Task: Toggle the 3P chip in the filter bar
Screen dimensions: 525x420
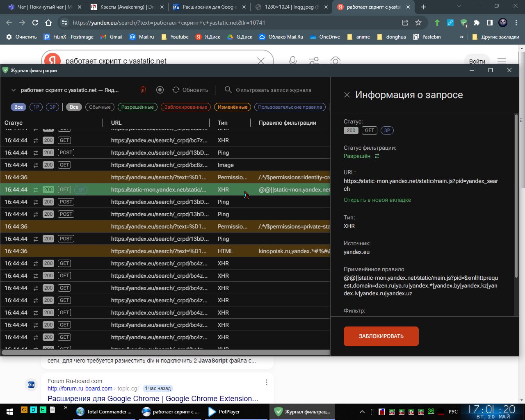Action: pos(52,107)
